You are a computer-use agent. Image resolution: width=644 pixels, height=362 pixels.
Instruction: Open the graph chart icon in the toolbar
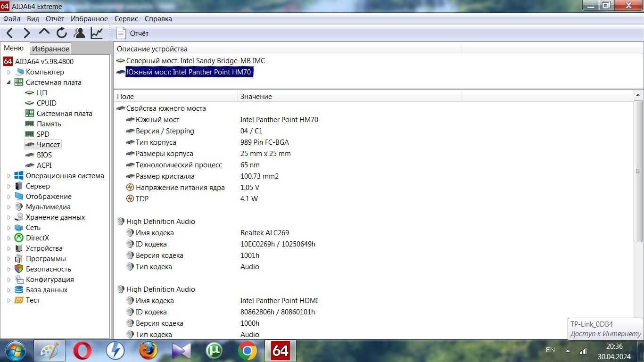pos(97,33)
